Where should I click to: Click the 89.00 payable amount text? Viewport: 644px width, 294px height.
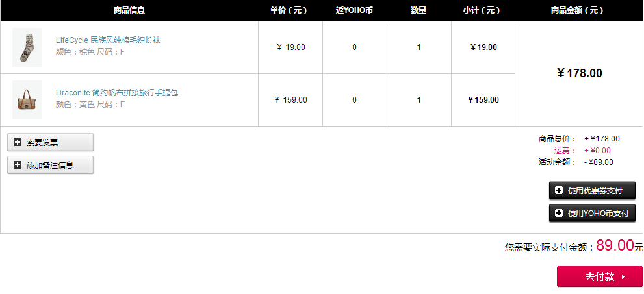point(615,245)
